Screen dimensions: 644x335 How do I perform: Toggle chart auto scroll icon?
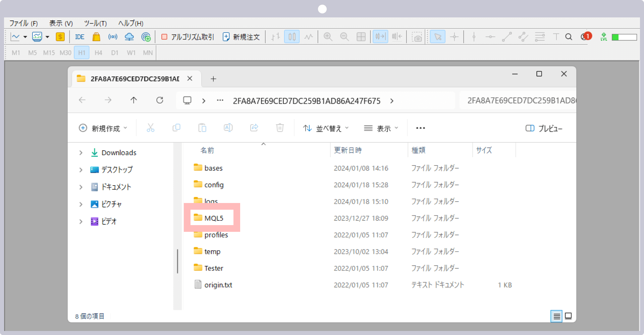(380, 37)
